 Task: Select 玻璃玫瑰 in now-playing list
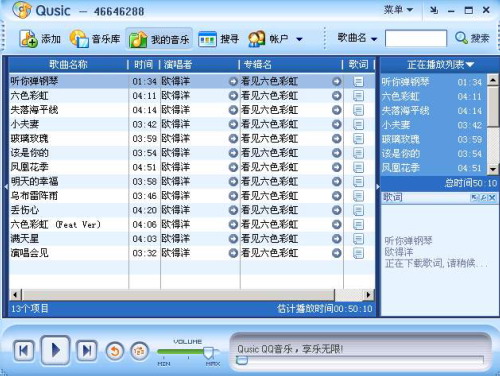click(x=433, y=139)
